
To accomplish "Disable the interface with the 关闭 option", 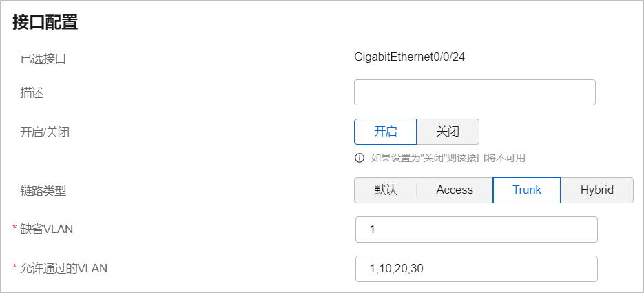I will (x=448, y=132).
